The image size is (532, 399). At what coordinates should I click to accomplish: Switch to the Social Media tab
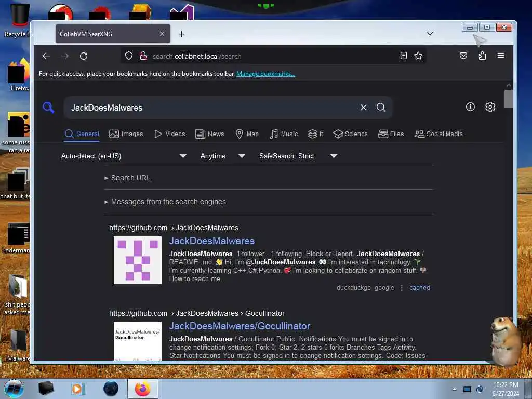pos(438,134)
